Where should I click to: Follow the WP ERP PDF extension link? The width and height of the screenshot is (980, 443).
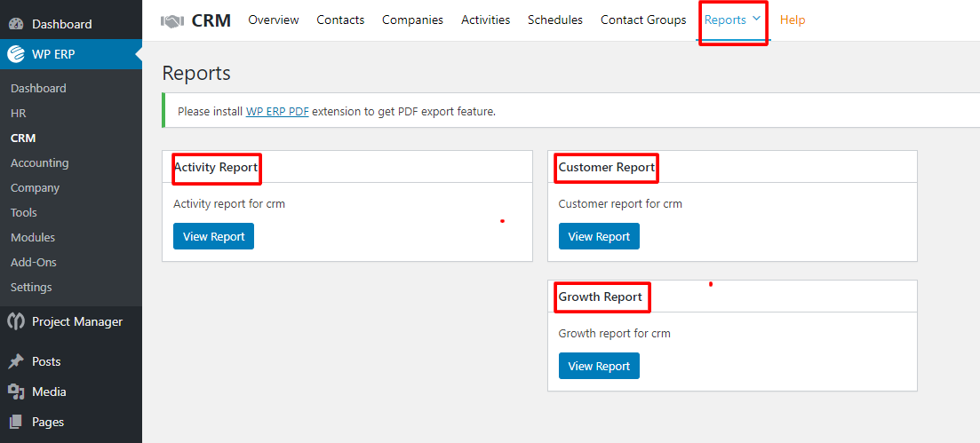(x=277, y=112)
